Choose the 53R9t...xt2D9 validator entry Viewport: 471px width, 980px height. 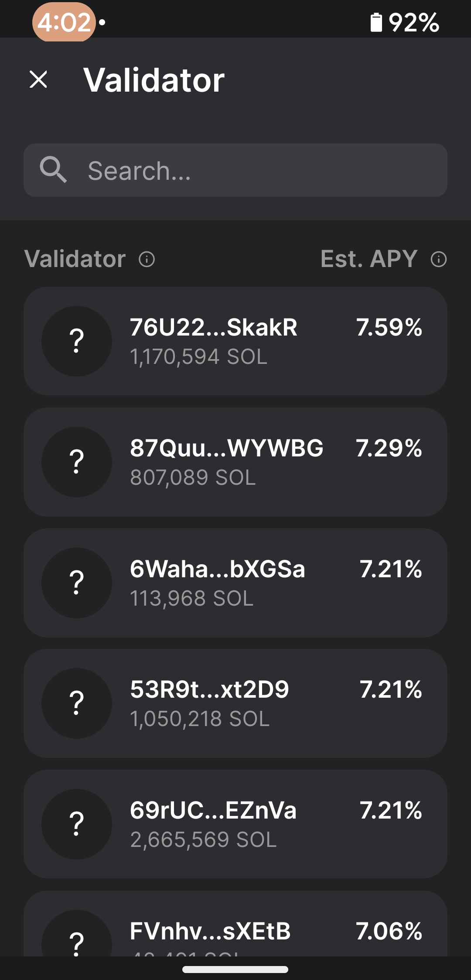[x=235, y=703]
